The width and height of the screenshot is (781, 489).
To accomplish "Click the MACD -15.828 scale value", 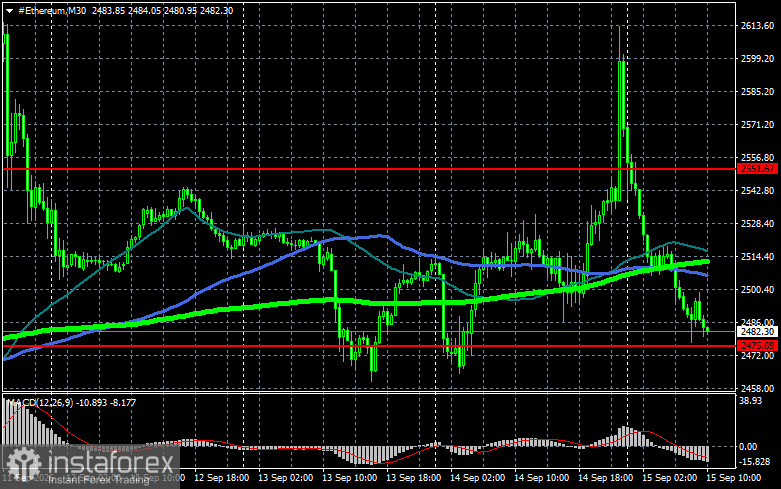I will [x=755, y=462].
